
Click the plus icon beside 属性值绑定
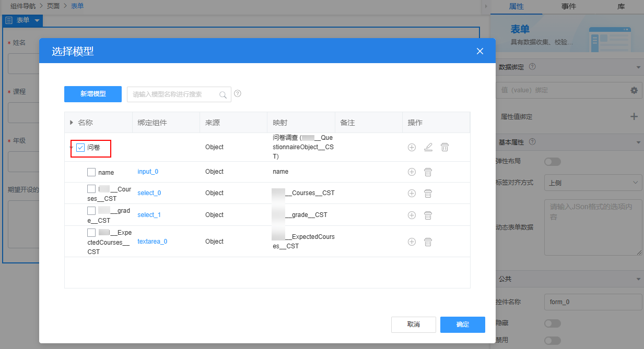pyautogui.click(x=634, y=116)
